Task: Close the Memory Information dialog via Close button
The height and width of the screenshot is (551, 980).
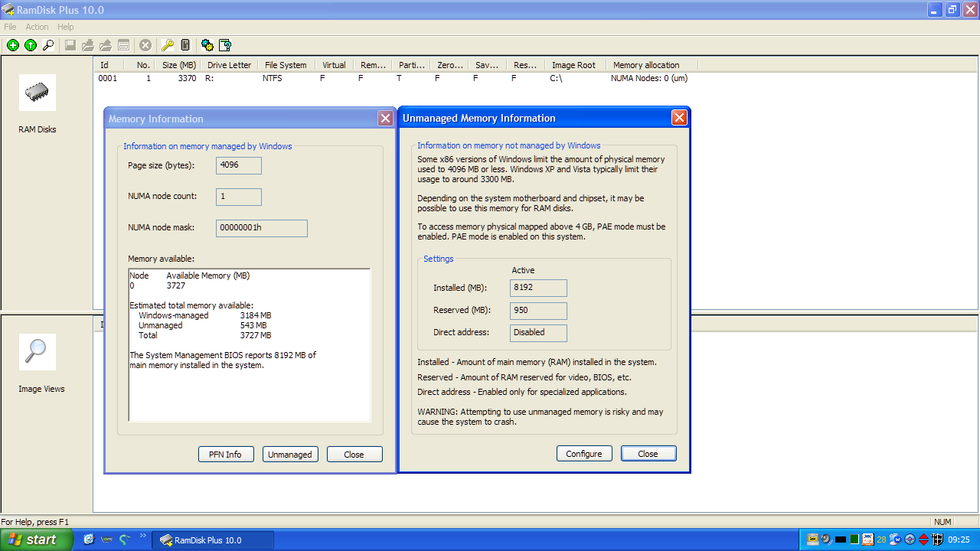Action: pos(354,455)
